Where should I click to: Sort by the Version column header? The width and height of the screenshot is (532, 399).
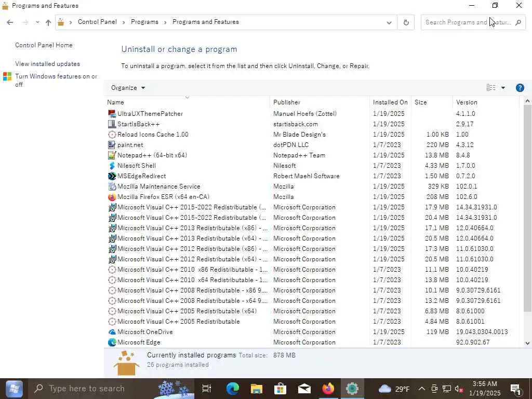[x=486, y=102]
